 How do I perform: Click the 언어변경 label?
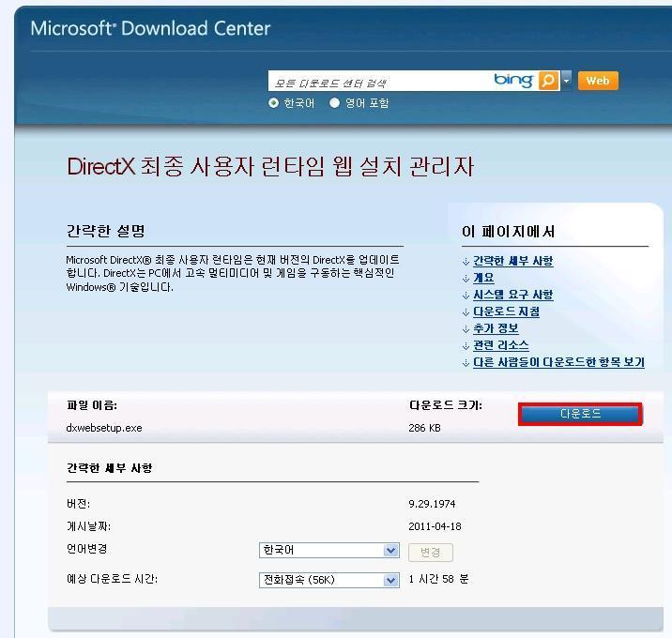(x=87, y=549)
